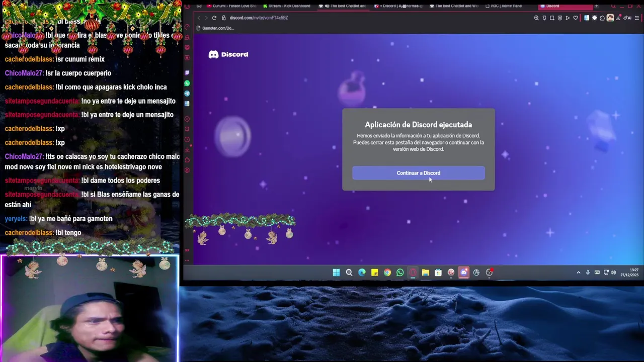Screen dimensions: 644x362
Task: Reload the page with the refresh icon
Action: (x=214, y=18)
